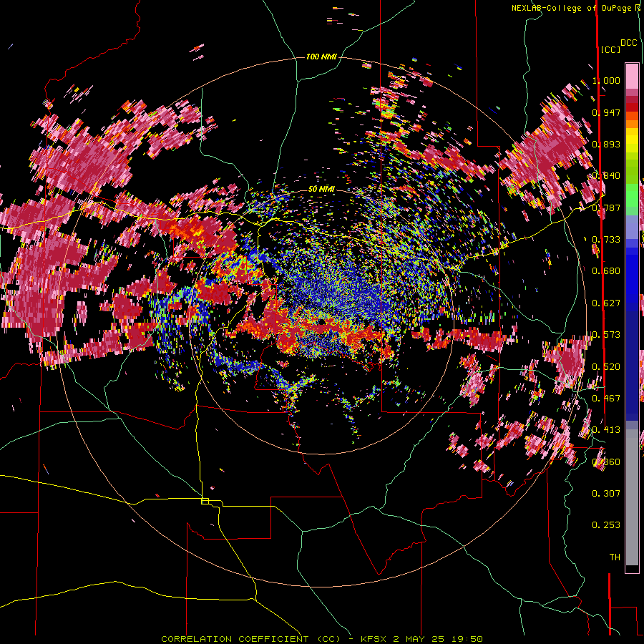Select the 0.947 scale value
This screenshot has height=644, width=644.
click(x=606, y=112)
